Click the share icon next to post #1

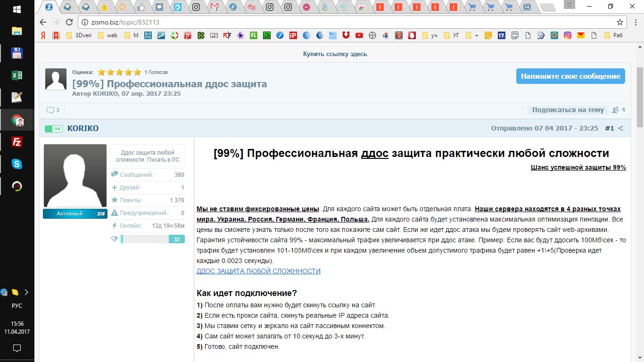coord(620,128)
